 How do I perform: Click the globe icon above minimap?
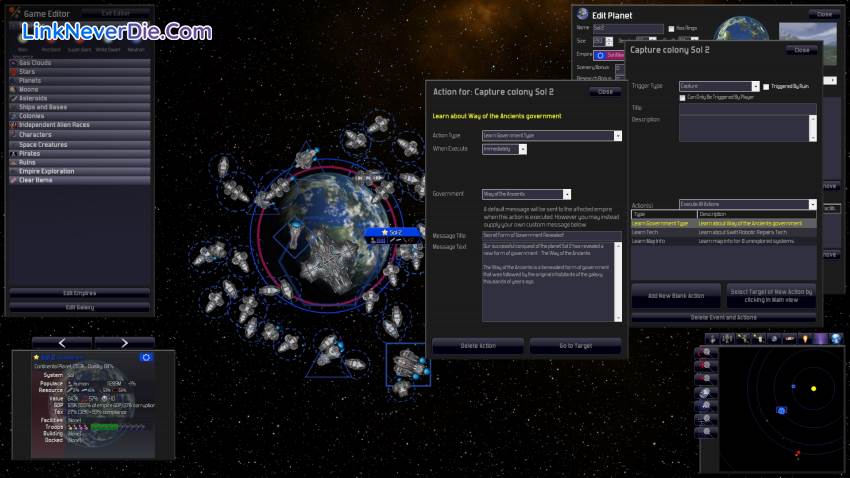[836, 339]
